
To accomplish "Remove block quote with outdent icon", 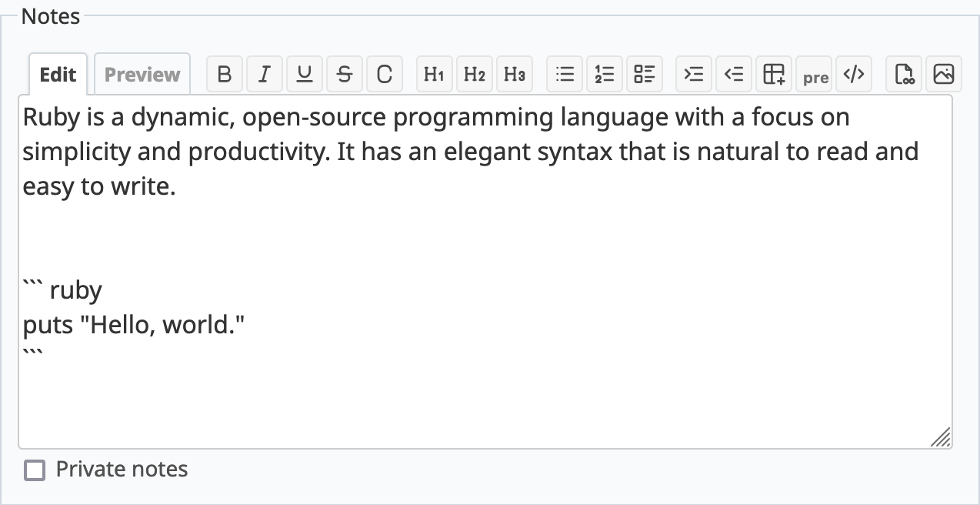I will 734,74.
